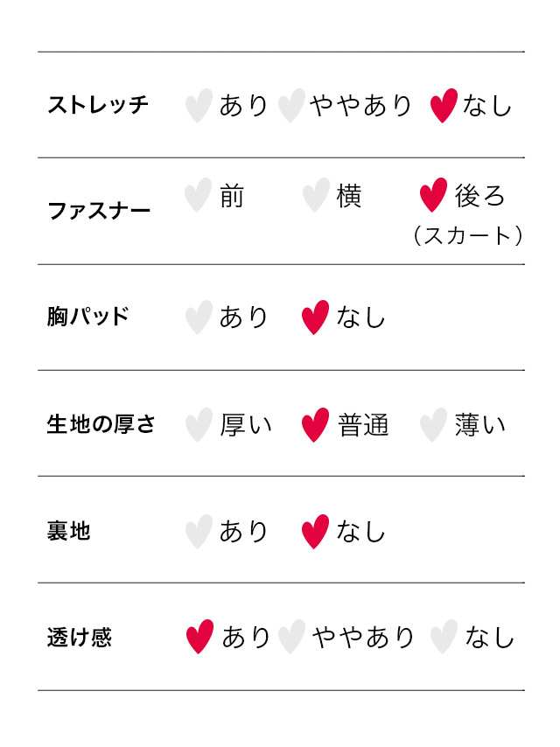Click the gray heart beside ファスナー 横
Image resolution: width=560 pixels, height=747 pixels.
point(315,195)
